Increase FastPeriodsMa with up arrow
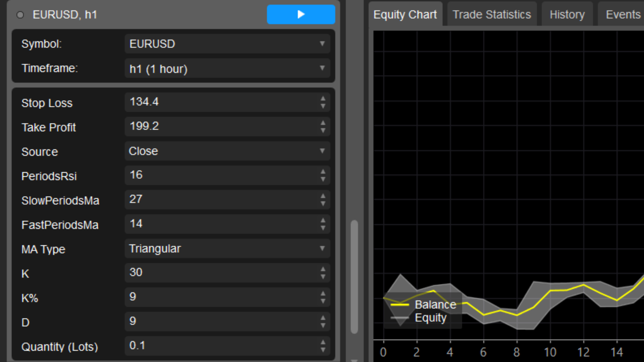Image resolution: width=644 pixels, height=362 pixels. pos(323,220)
